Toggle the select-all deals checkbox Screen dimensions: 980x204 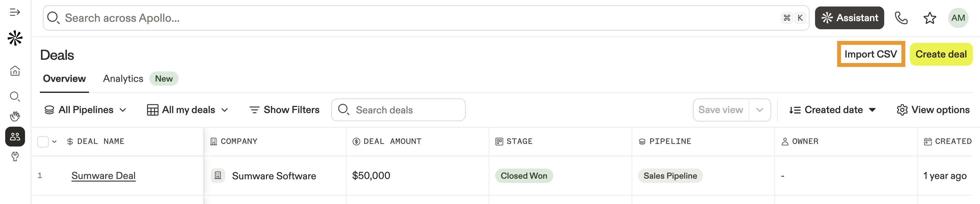pos(43,142)
